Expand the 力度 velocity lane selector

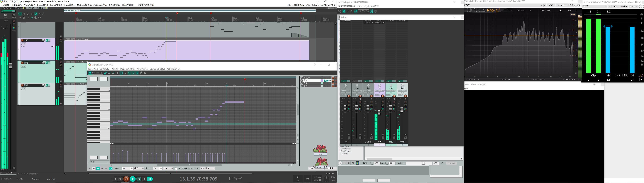(99, 162)
